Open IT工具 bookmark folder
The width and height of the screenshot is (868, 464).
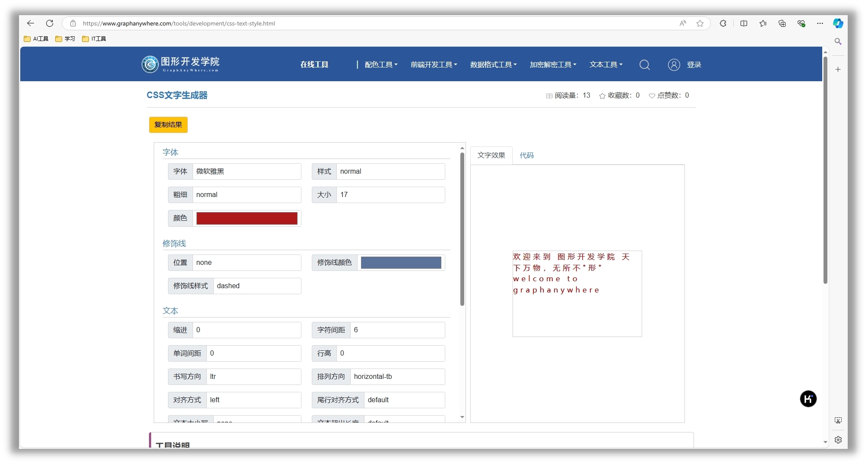click(x=94, y=39)
